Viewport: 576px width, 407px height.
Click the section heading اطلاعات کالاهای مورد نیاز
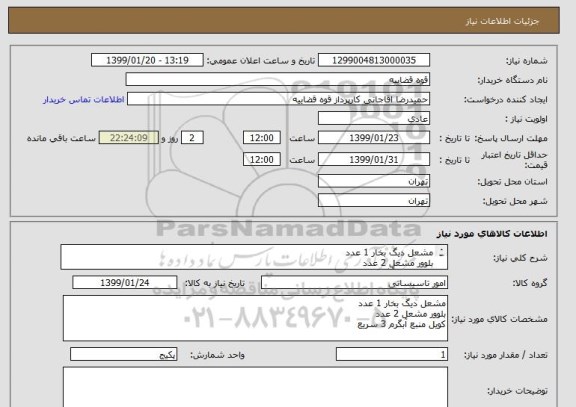click(492, 234)
